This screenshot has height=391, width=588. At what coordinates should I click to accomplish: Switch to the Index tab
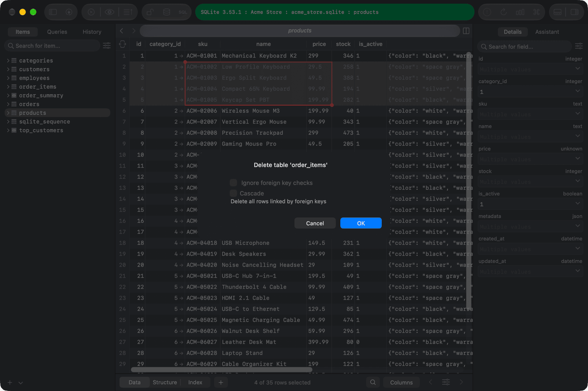[195, 382]
